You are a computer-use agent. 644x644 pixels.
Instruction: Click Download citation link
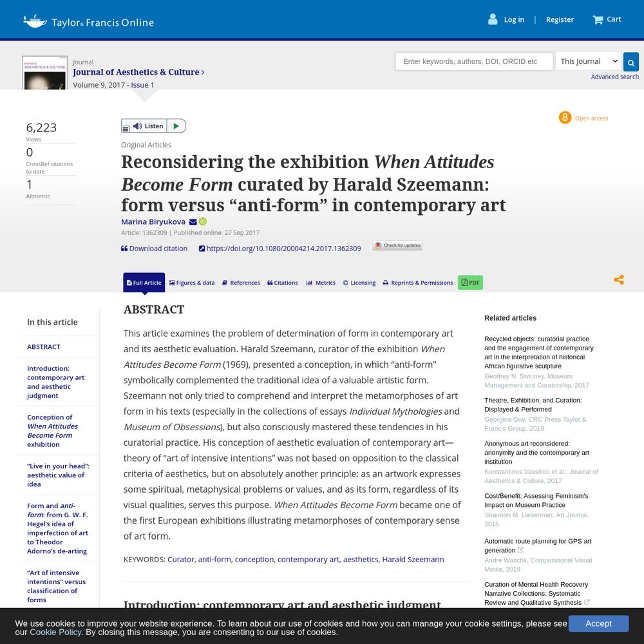click(154, 249)
